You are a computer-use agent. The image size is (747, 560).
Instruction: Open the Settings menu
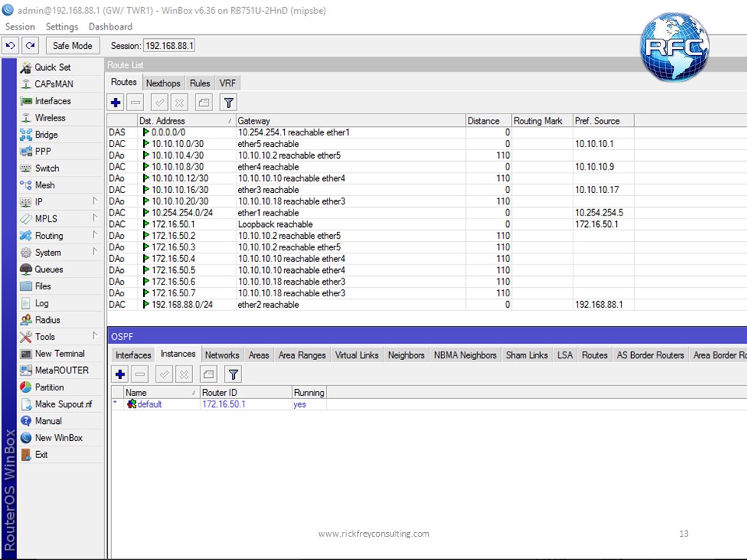pos(62,26)
